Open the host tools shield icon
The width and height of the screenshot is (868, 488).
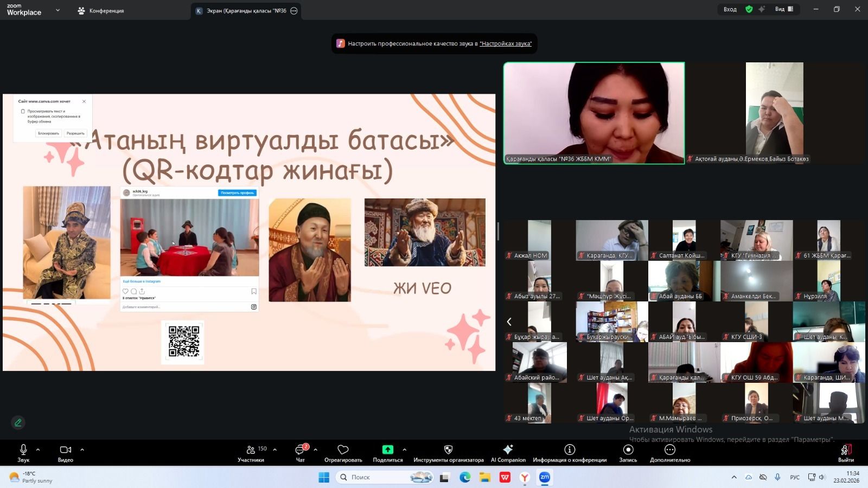448,450
